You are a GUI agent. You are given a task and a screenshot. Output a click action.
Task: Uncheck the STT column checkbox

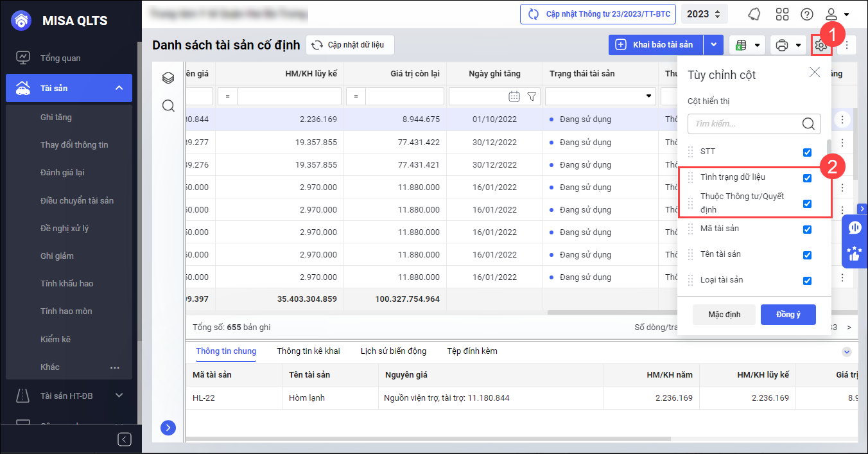(x=807, y=152)
